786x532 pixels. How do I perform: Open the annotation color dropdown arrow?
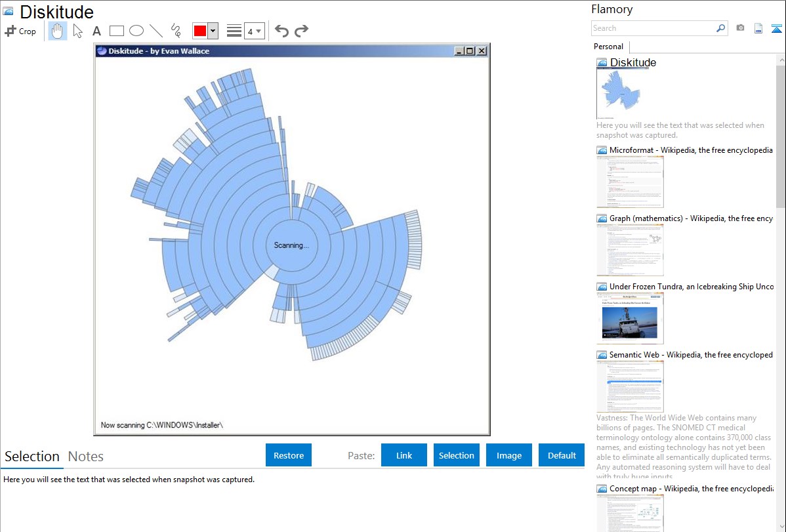click(213, 31)
